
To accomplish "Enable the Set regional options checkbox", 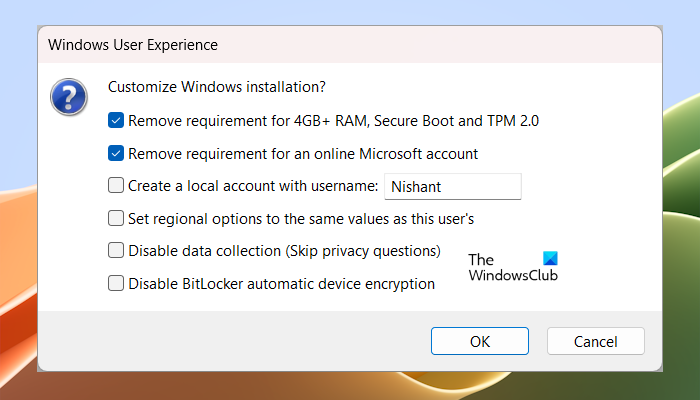I will pos(116,218).
